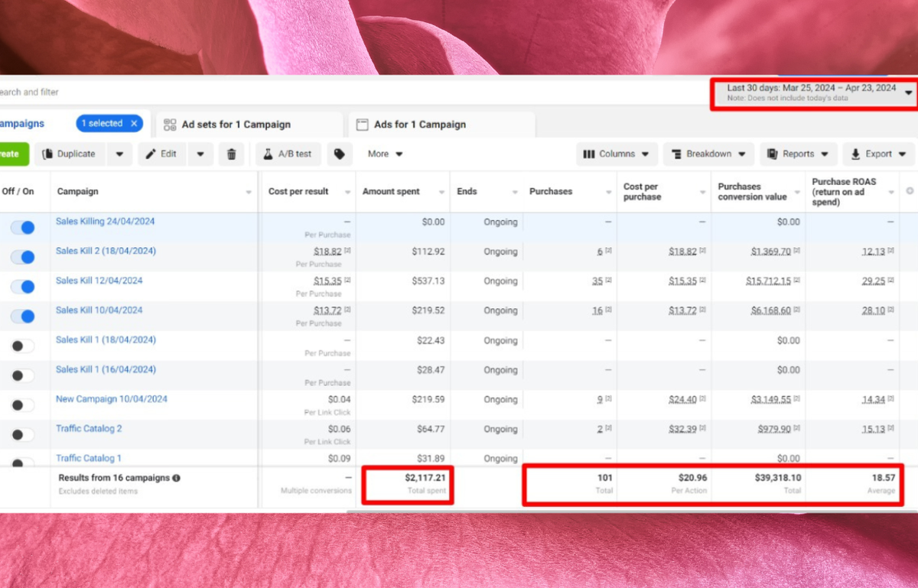Image resolution: width=918 pixels, height=588 pixels.
Task: Open Traffic Catalog 1 campaign link
Action: click(89, 458)
